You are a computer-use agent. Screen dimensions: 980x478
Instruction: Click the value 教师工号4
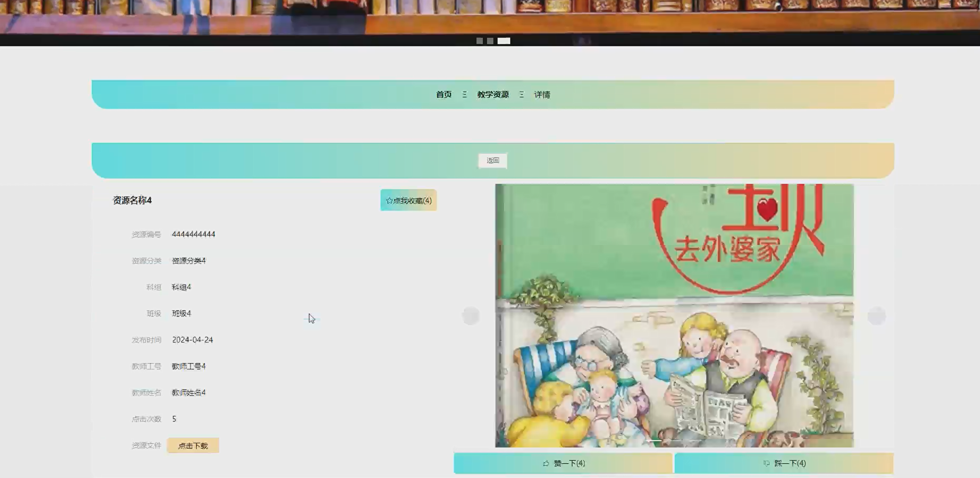[x=189, y=366]
